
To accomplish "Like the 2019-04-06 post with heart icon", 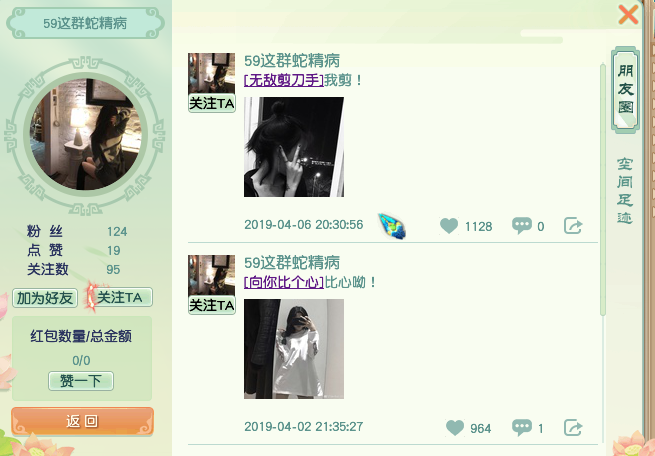I will click(x=449, y=225).
